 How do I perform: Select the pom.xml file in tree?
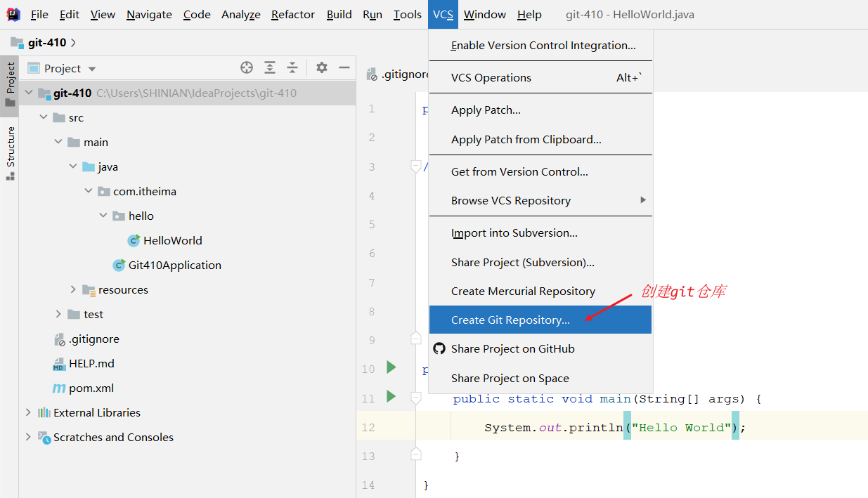tap(91, 388)
